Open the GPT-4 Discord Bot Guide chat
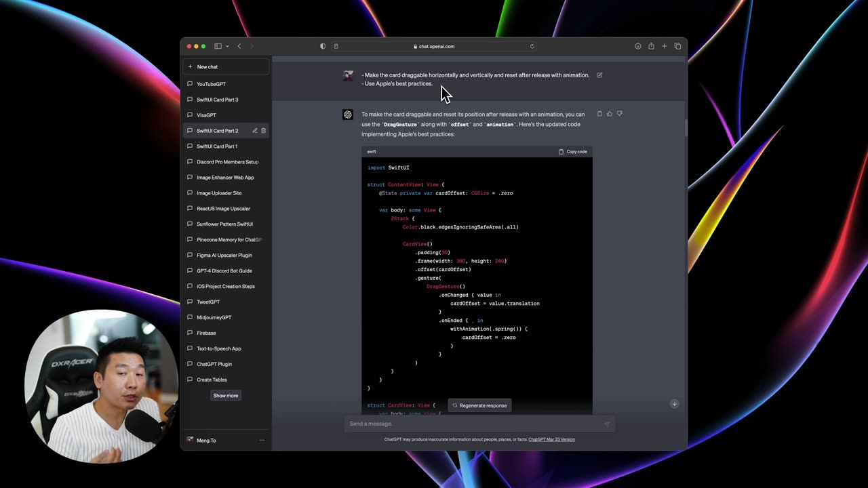 click(226, 271)
